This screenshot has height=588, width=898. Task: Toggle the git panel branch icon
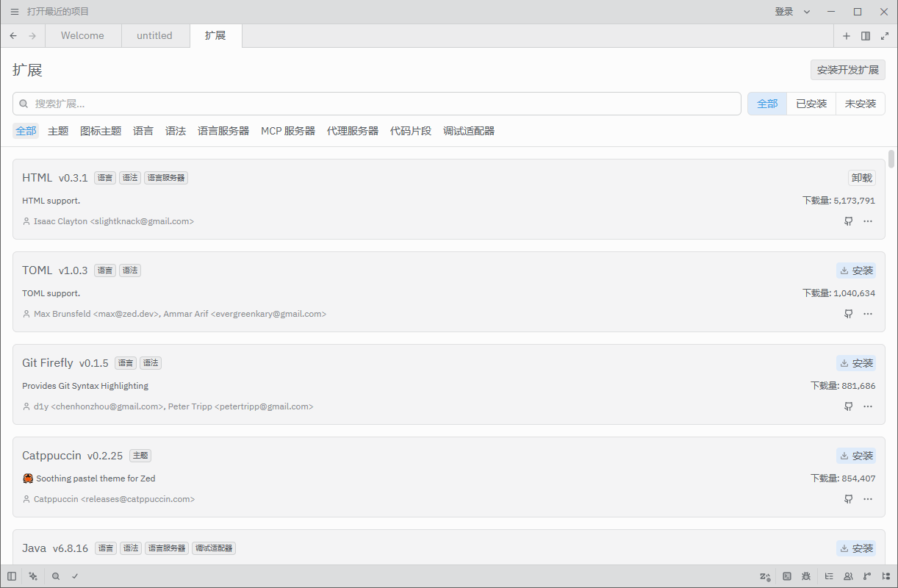(867, 576)
